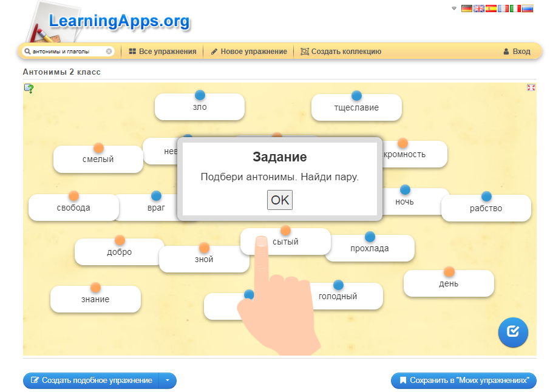Open the exercise hint question mark icon
Viewport: 550px width, 392px height.
pos(28,89)
